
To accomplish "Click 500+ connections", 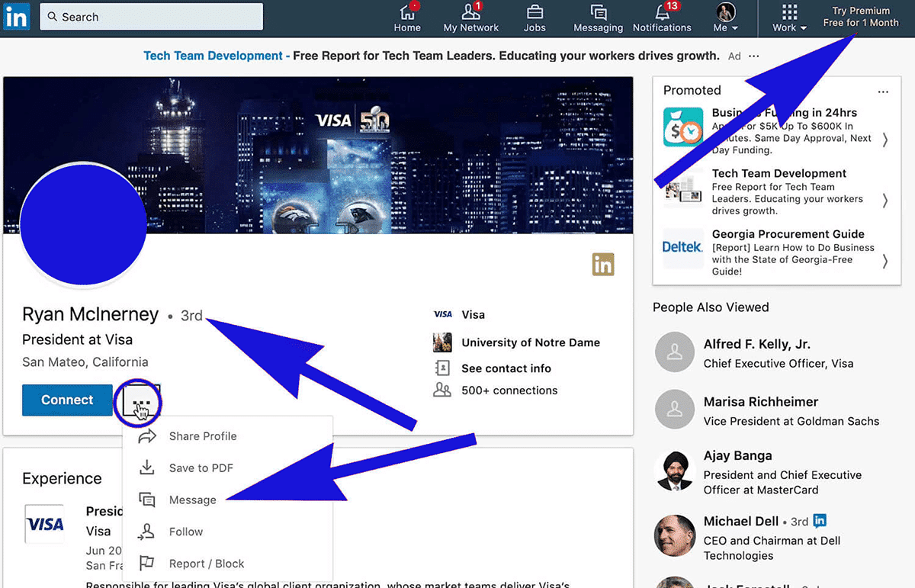I will 509,390.
